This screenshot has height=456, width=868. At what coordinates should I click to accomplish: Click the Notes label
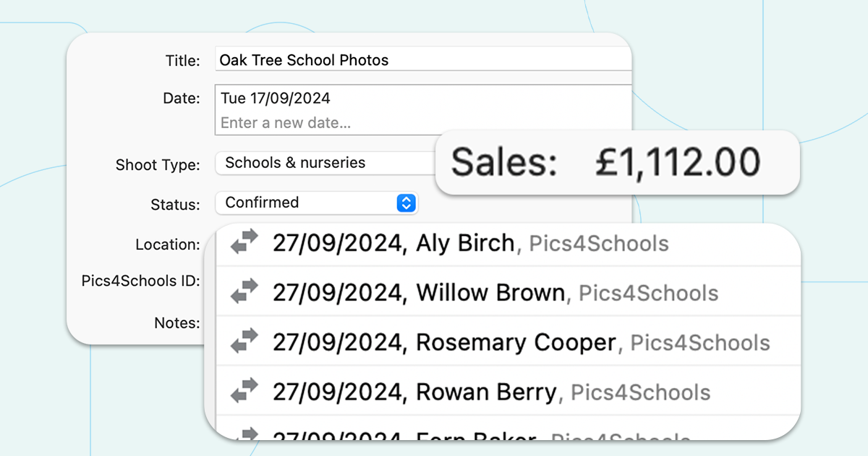tap(177, 323)
